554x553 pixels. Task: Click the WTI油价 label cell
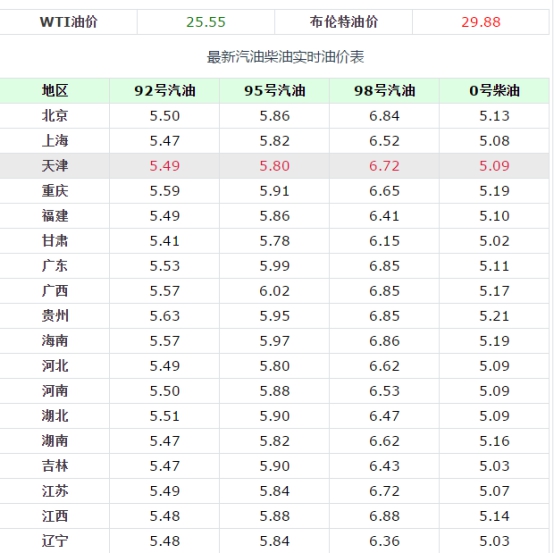click(69, 22)
